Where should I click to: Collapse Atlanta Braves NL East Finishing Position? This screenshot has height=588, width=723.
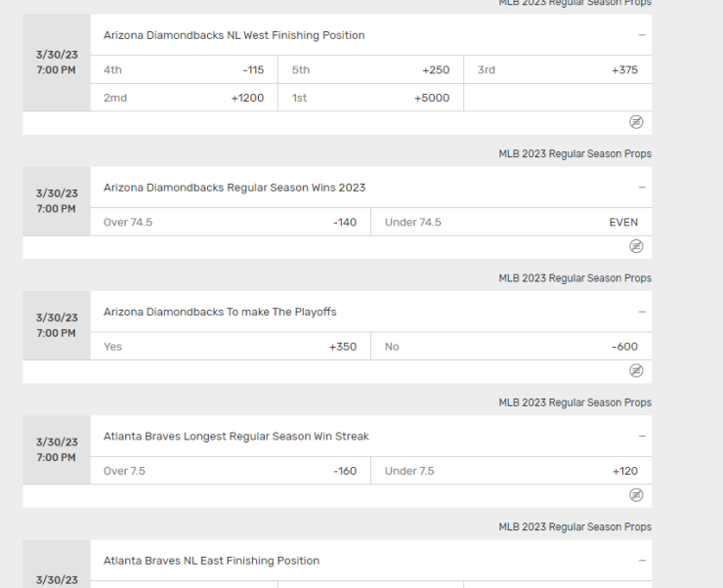(642, 561)
